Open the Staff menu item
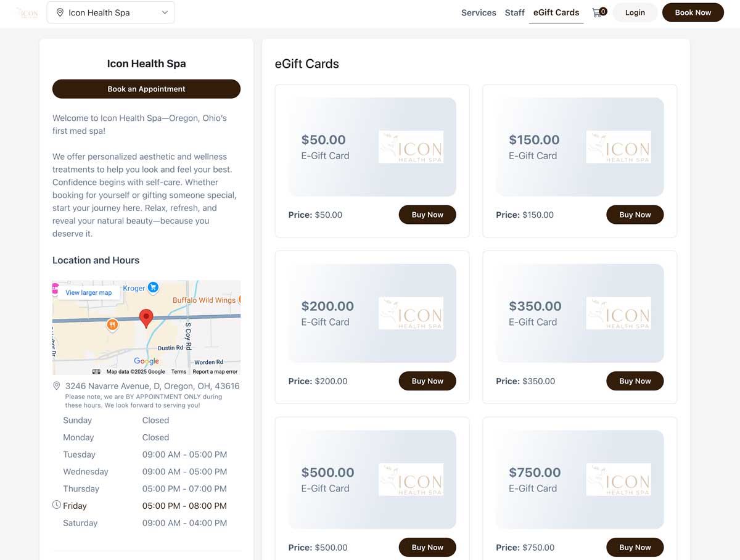The height and width of the screenshot is (560, 740). point(514,12)
